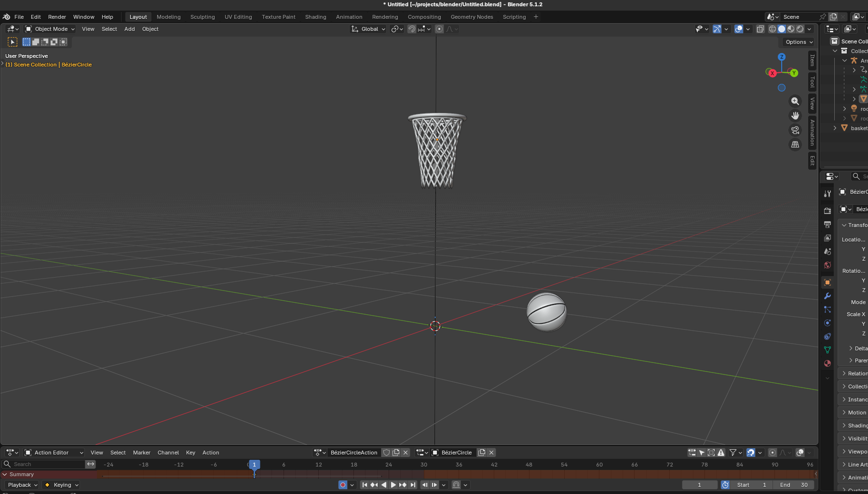
Task: Open Modifiers wrench properties tab
Action: (x=827, y=296)
